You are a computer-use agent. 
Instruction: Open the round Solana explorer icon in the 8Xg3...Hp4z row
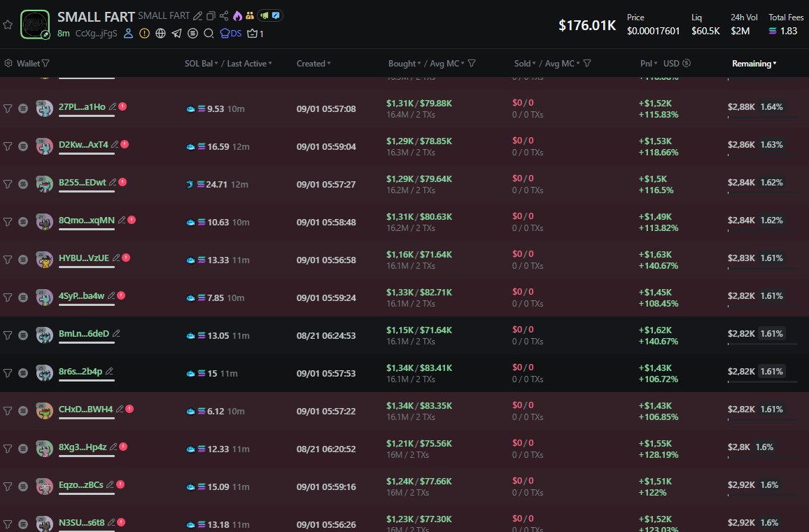click(x=23, y=449)
